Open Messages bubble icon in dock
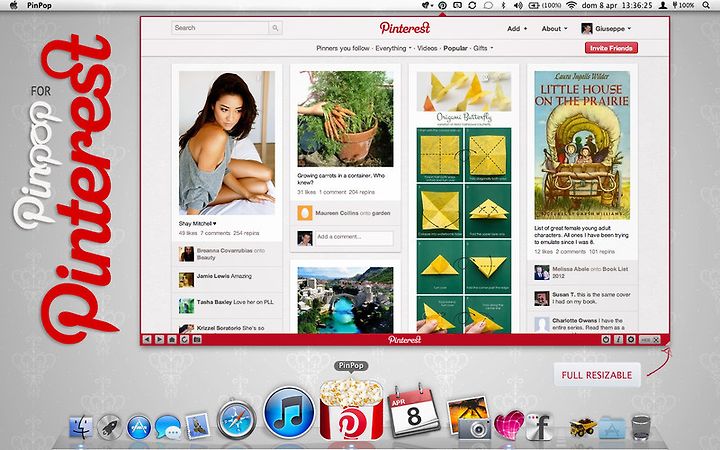 tap(168, 427)
